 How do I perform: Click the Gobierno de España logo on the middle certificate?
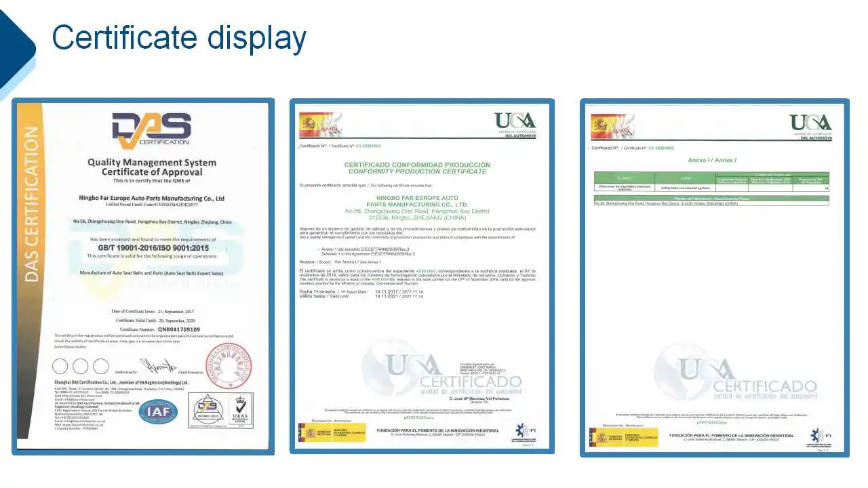(x=332, y=432)
